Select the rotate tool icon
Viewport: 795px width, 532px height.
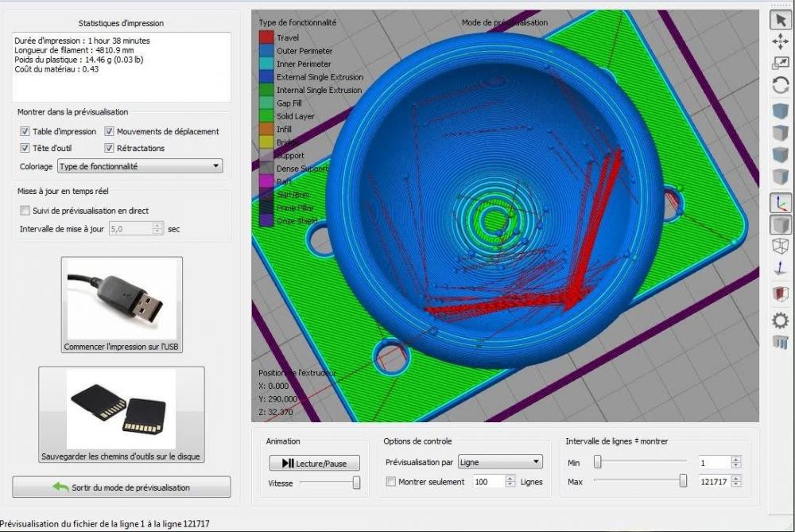pyautogui.click(x=781, y=85)
